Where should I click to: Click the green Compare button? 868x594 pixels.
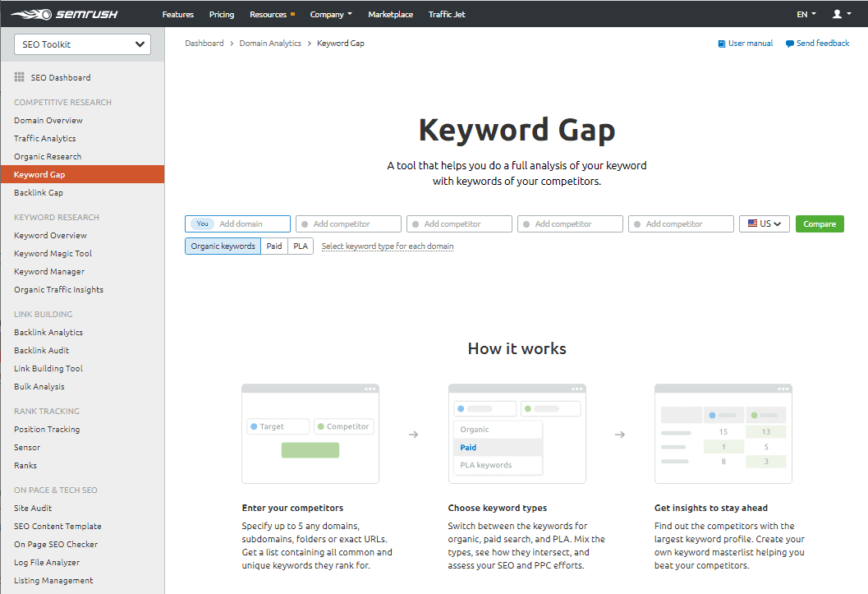pyautogui.click(x=820, y=223)
